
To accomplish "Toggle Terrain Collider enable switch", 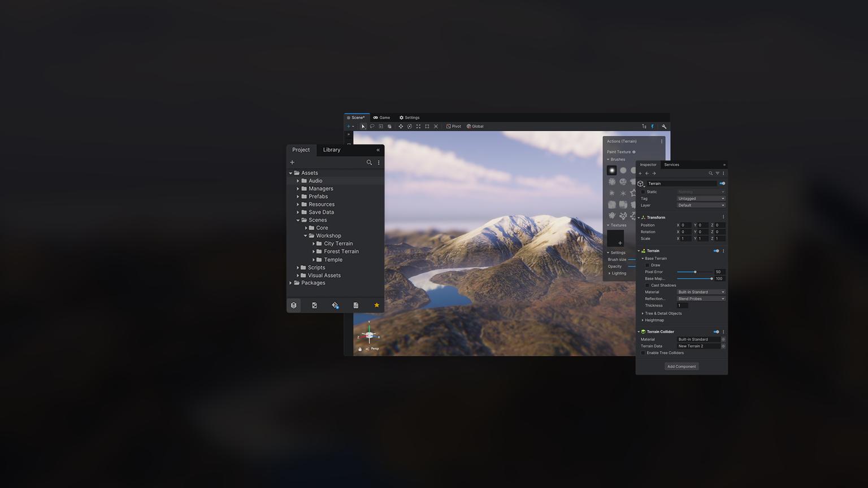I will click(x=716, y=332).
